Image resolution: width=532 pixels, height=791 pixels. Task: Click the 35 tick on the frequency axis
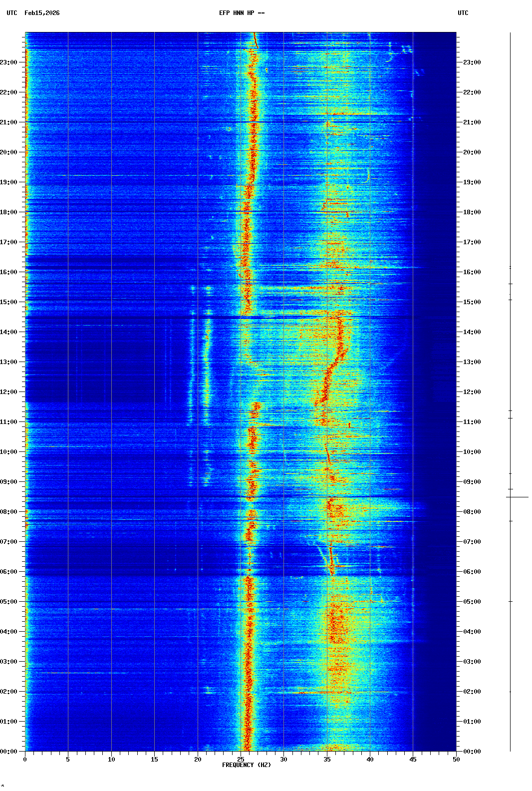[x=327, y=760]
